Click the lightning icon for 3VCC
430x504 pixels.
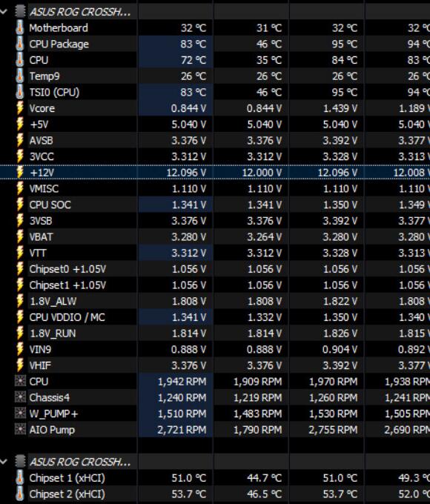[x=20, y=156]
